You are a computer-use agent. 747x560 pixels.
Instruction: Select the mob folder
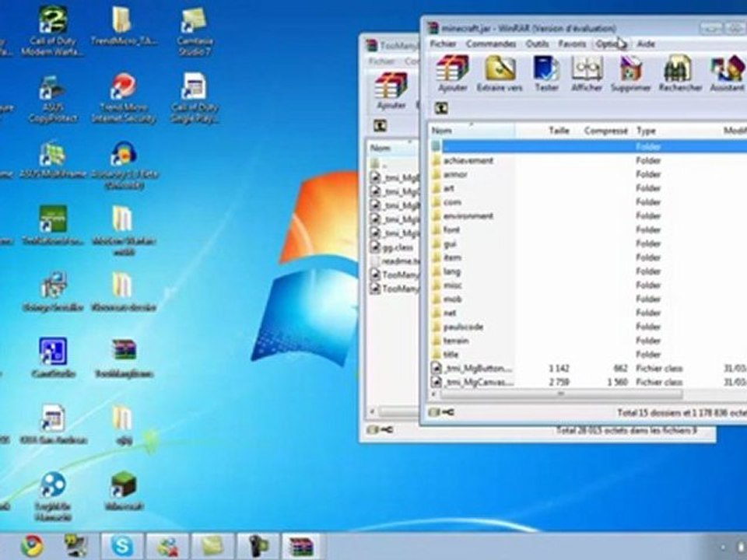(452, 299)
